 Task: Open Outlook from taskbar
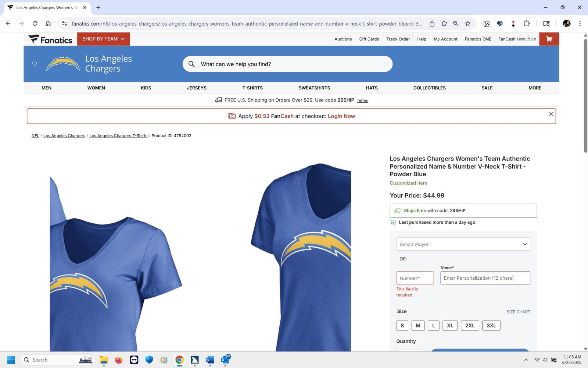(x=225, y=360)
